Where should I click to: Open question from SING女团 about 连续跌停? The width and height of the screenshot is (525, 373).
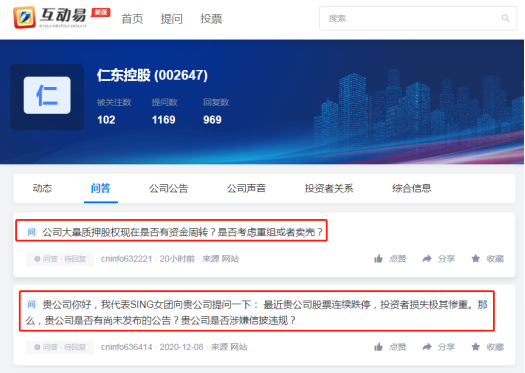tap(256, 312)
